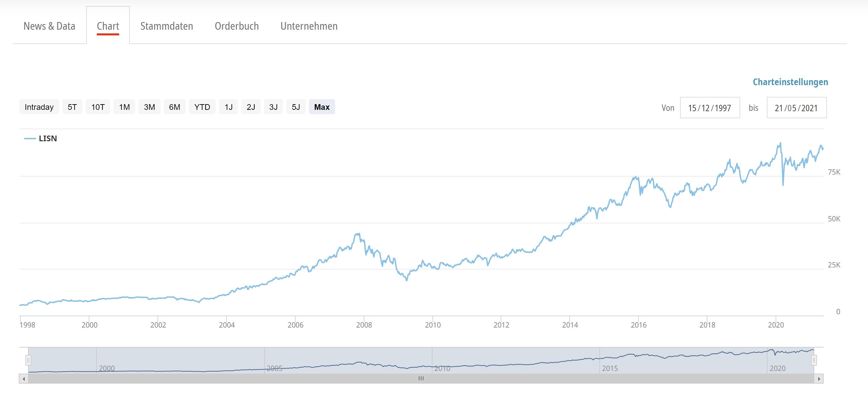Switch to the News & Data tab

[x=49, y=26]
